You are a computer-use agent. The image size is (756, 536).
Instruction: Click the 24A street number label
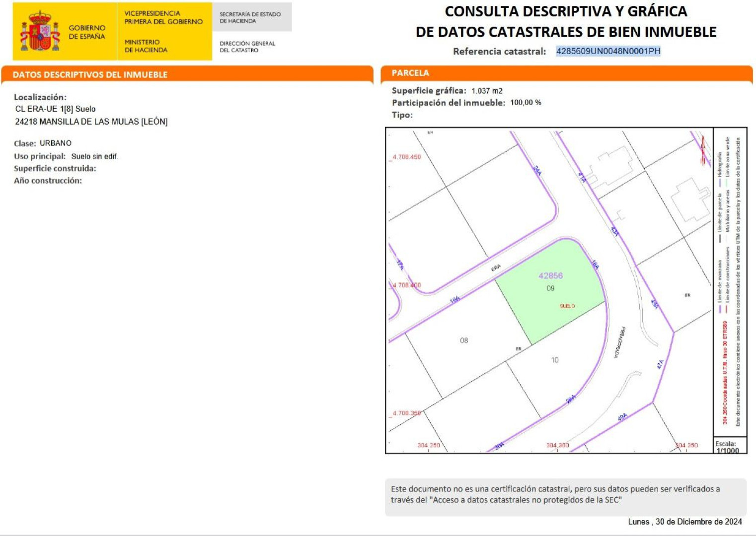(x=537, y=171)
